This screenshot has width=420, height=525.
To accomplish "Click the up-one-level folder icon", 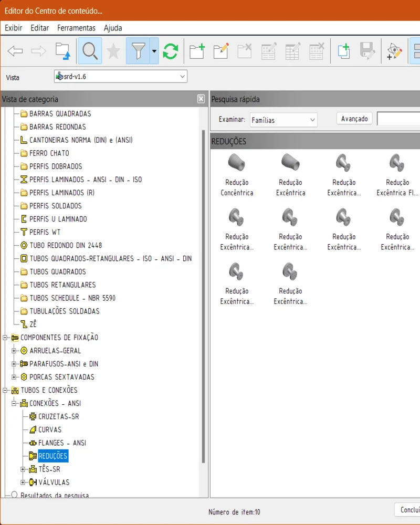I will click(62, 51).
